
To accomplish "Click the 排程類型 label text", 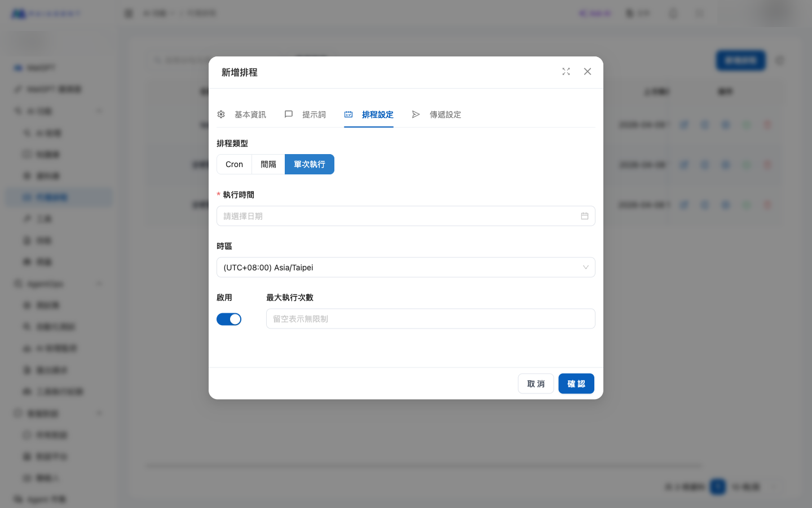I will pyautogui.click(x=232, y=143).
